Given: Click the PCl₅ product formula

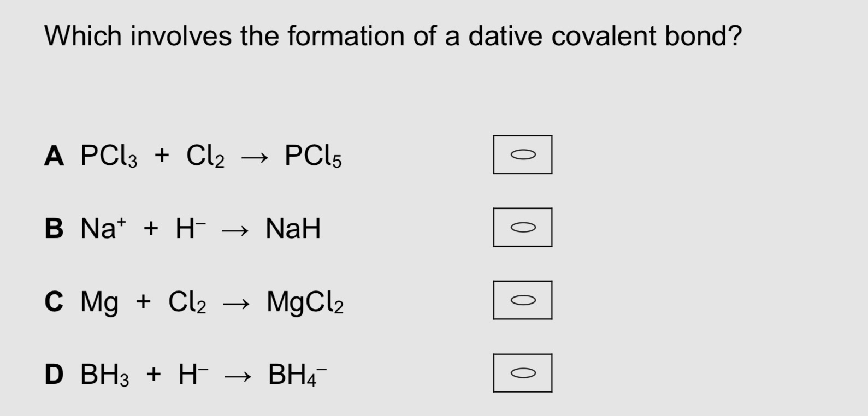Looking at the screenshot, I should coord(313,157).
